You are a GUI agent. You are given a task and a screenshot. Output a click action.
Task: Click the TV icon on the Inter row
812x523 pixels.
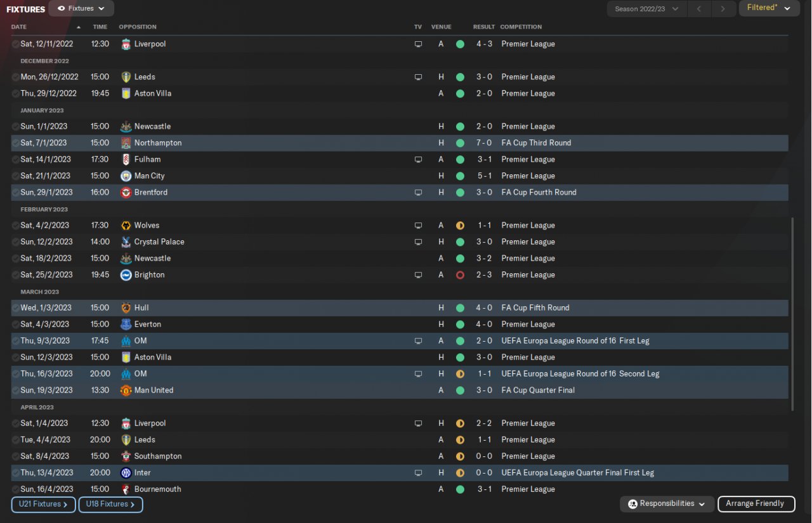pyautogui.click(x=418, y=473)
